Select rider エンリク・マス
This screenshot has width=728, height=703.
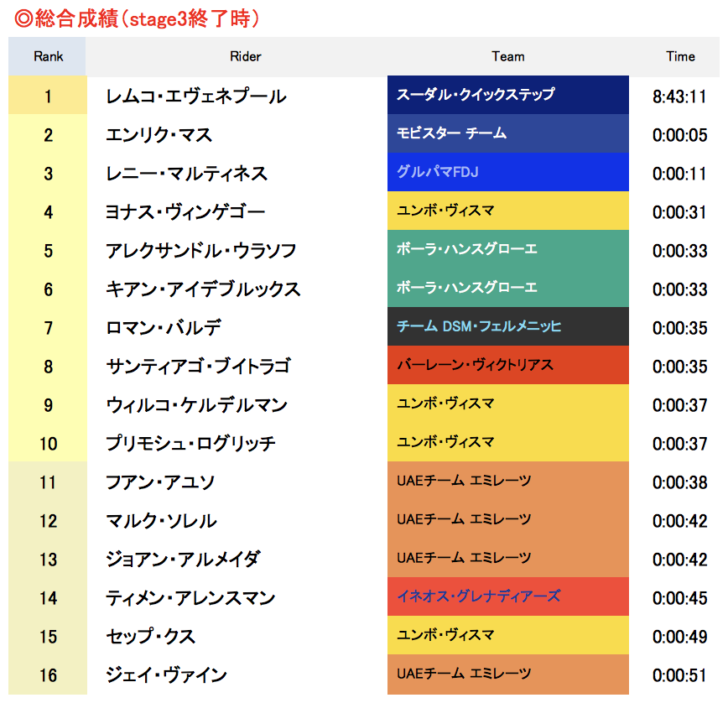[159, 135]
